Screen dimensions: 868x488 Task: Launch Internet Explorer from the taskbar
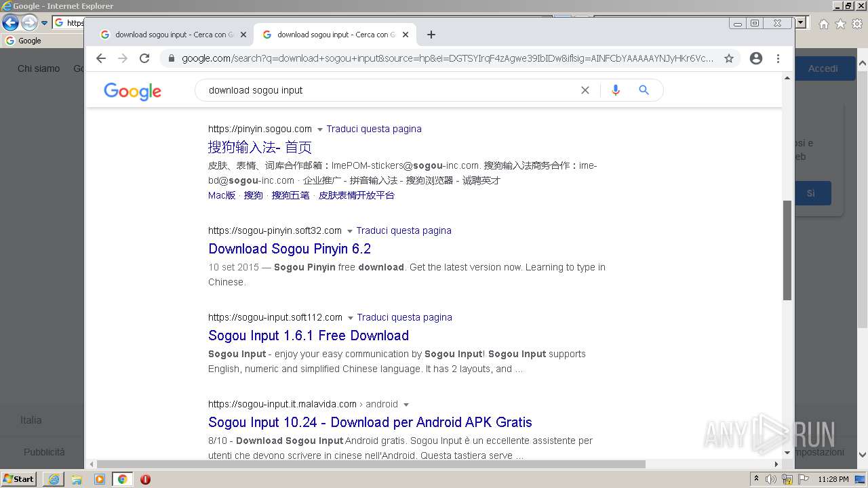point(54,479)
